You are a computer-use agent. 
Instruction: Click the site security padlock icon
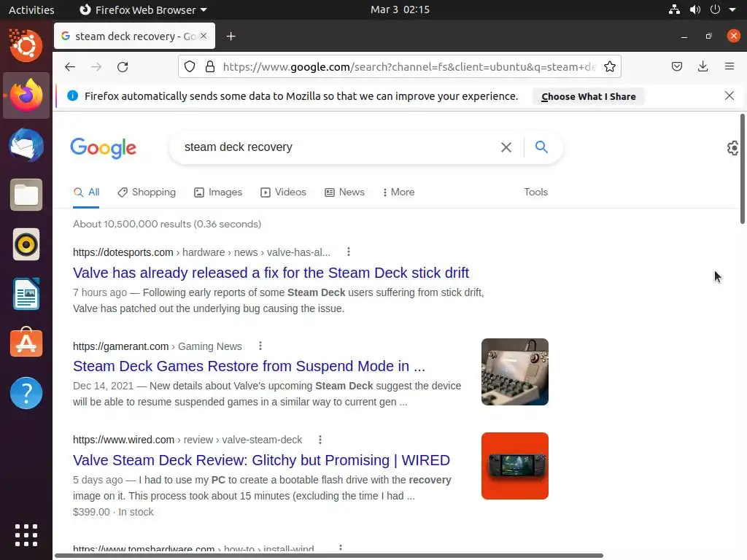tap(209, 66)
